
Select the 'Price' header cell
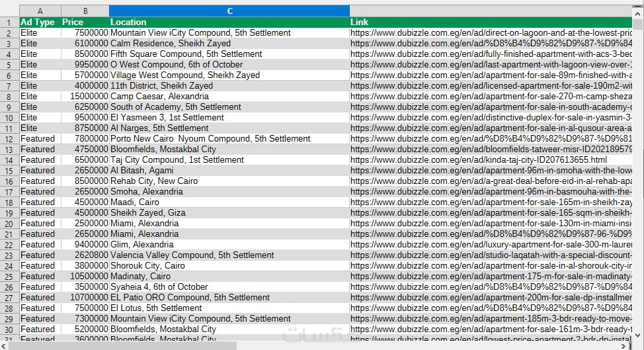point(85,22)
